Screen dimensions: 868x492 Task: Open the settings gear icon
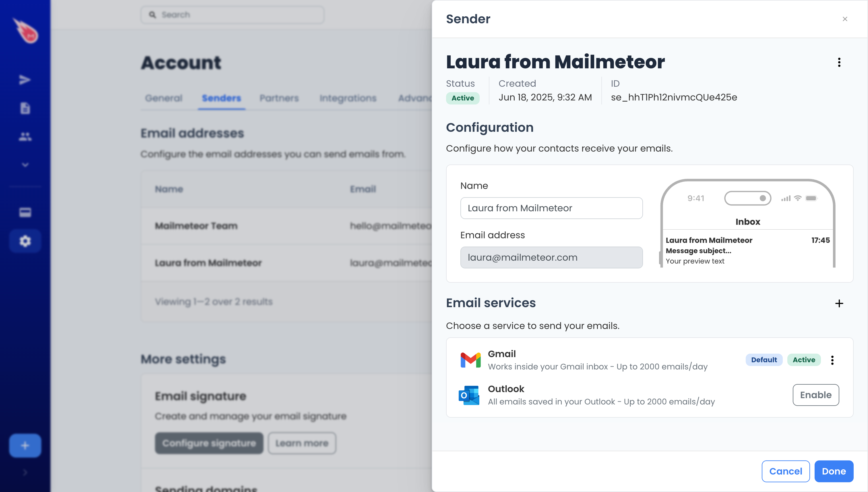pos(25,241)
